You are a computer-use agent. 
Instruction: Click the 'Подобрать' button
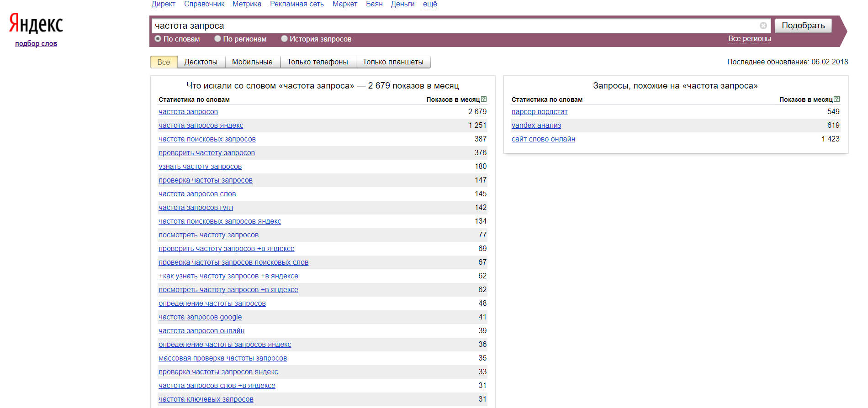click(803, 26)
